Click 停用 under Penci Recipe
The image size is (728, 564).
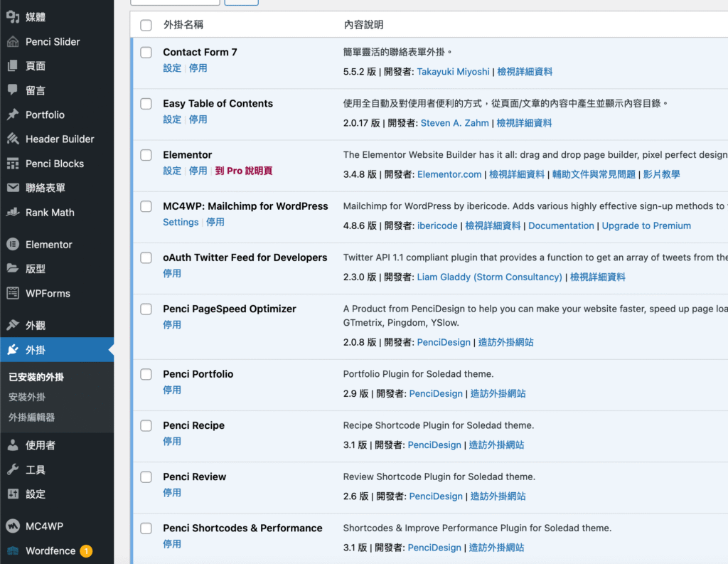click(x=172, y=442)
